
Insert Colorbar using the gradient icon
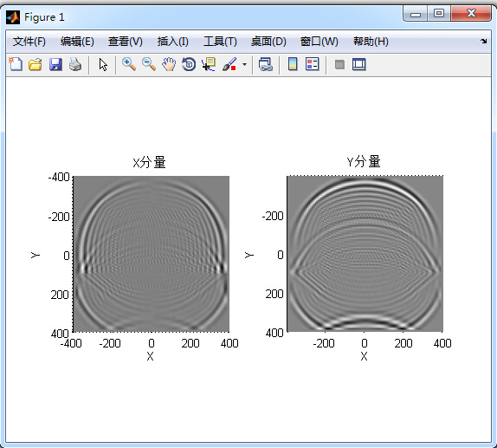point(293,64)
